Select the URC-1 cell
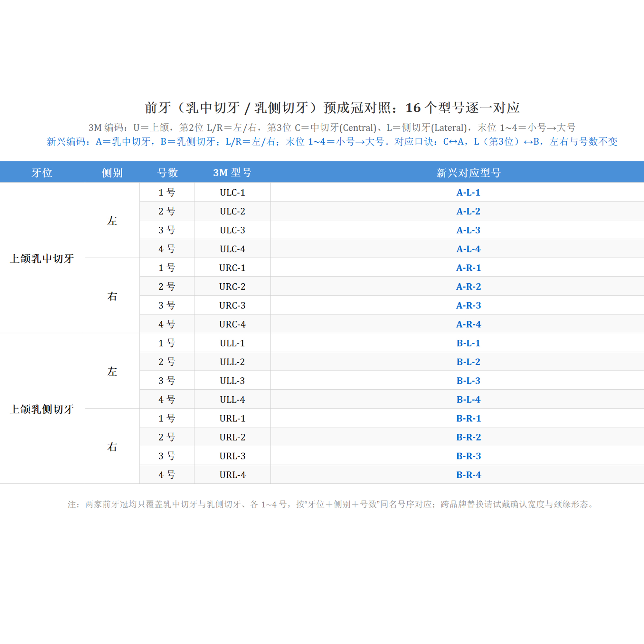The image size is (644, 644). pyautogui.click(x=232, y=268)
